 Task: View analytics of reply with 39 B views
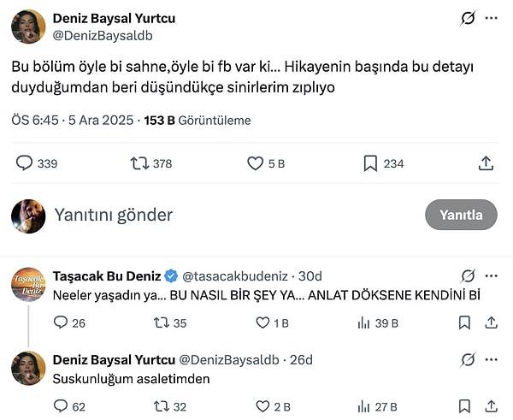[364, 322]
